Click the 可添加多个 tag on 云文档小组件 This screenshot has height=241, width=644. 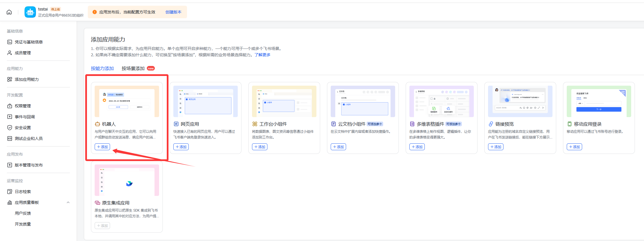pos(375,124)
